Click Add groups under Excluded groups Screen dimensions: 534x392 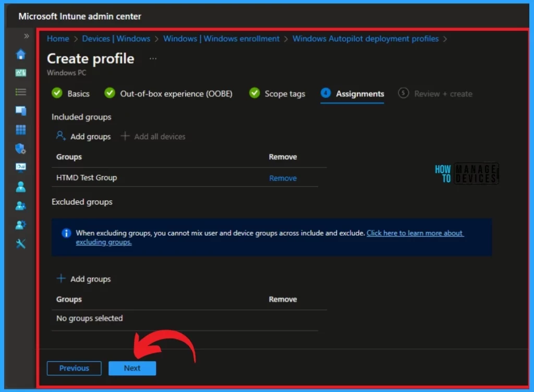coord(83,279)
